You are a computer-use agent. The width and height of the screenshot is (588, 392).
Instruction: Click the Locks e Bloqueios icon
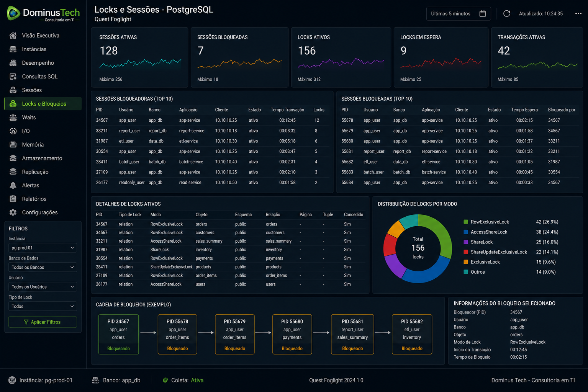pyautogui.click(x=13, y=104)
